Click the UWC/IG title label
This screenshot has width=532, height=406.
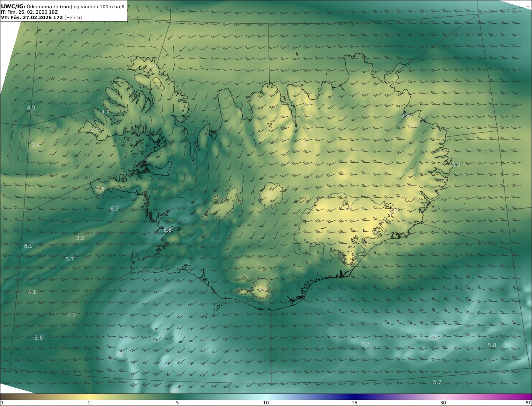(14, 7)
